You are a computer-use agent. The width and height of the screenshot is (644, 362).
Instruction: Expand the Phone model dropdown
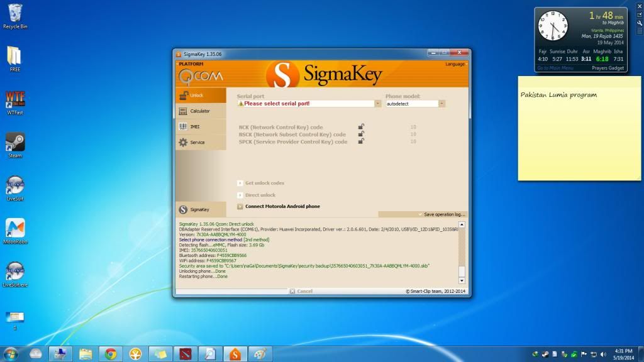click(x=441, y=104)
